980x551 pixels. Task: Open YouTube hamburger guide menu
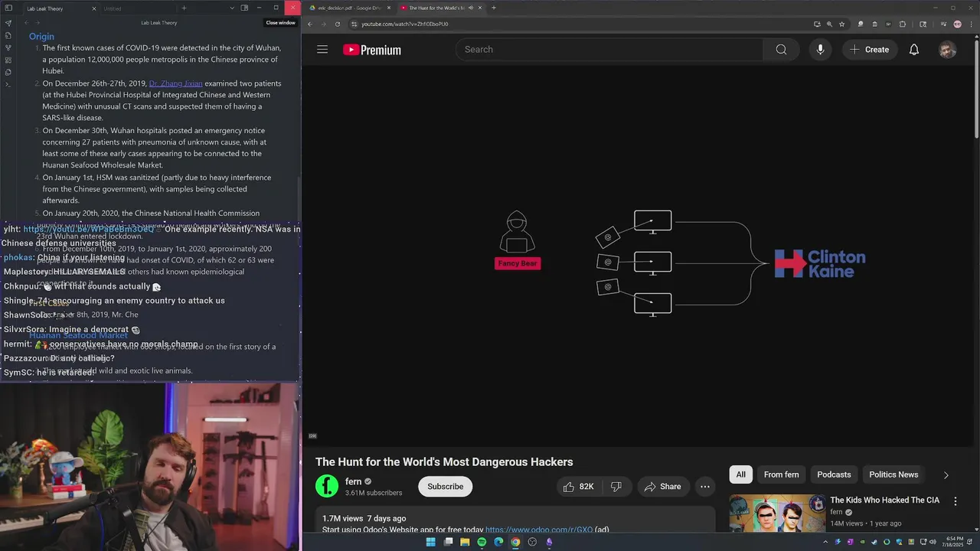coord(322,50)
